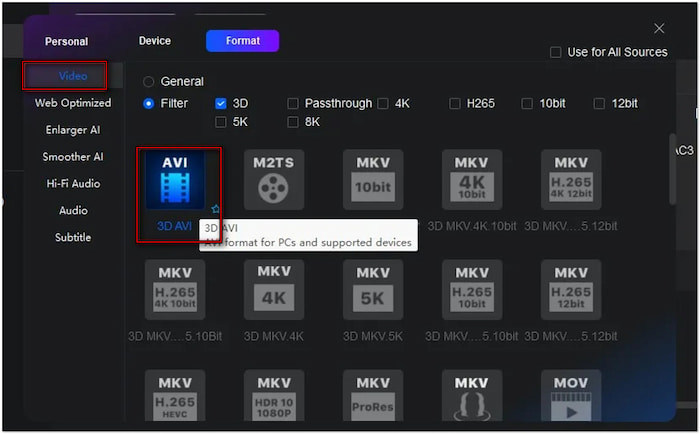Pick the MKV 4K 10bit format icon
Image resolution: width=700 pixels, height=434 pixels.
pos(472,180)
